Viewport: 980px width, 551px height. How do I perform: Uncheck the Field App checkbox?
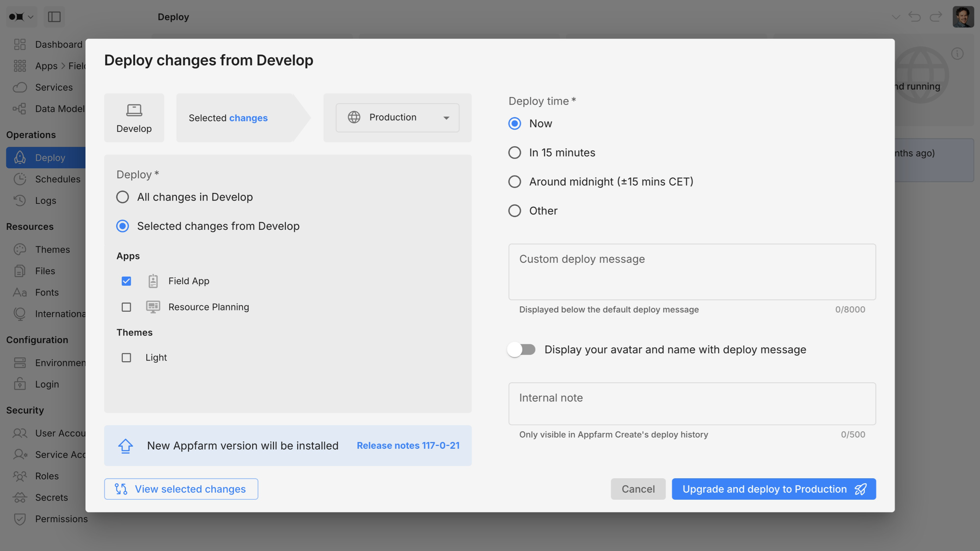pos(126,281)
